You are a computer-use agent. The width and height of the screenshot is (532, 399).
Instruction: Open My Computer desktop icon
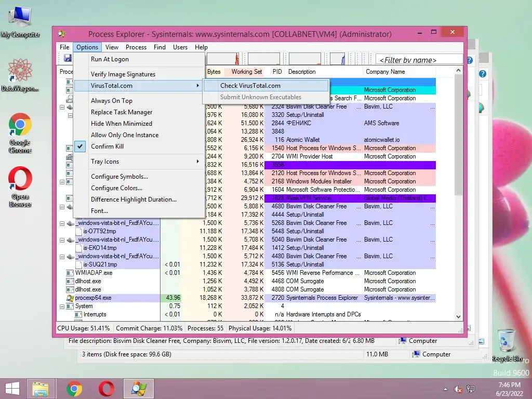tap(20, 22)
